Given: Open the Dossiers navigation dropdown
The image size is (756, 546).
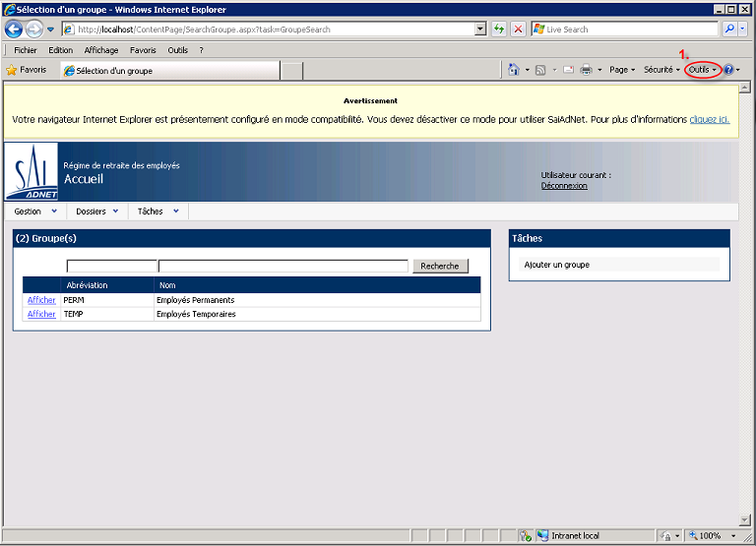Looking at the screenshot, I should click(x=96, y=212).
